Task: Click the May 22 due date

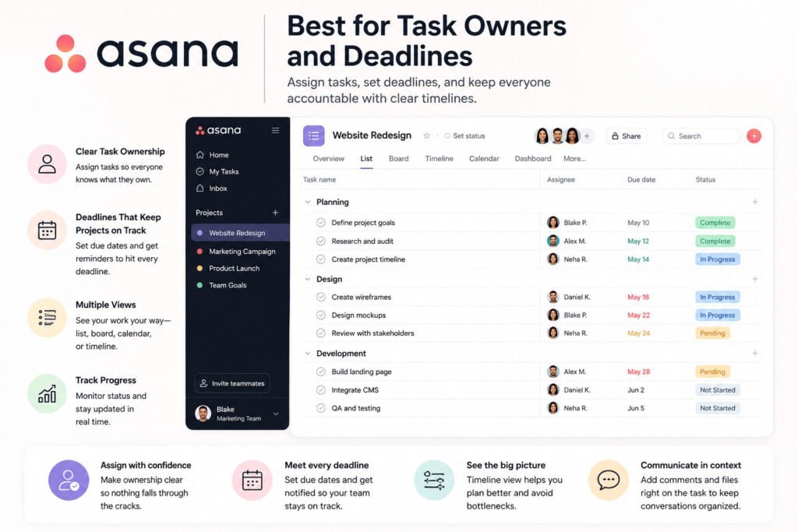Action: point(638,315)
